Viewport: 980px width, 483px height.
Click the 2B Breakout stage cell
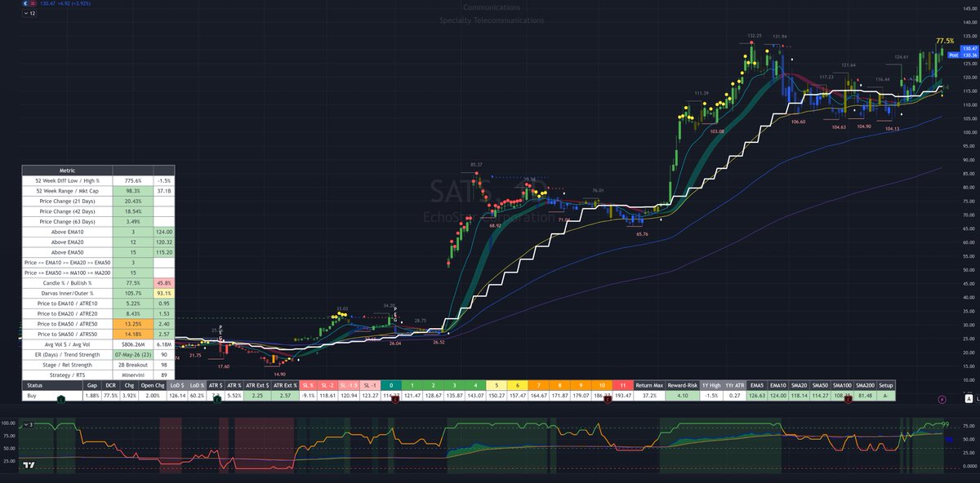[132, 365]
